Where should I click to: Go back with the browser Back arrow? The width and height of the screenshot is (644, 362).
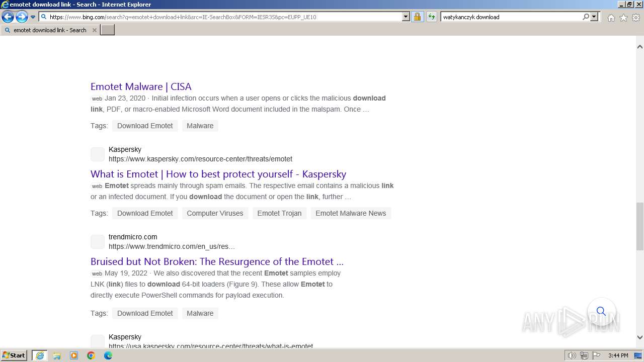(x=8, y=17)
